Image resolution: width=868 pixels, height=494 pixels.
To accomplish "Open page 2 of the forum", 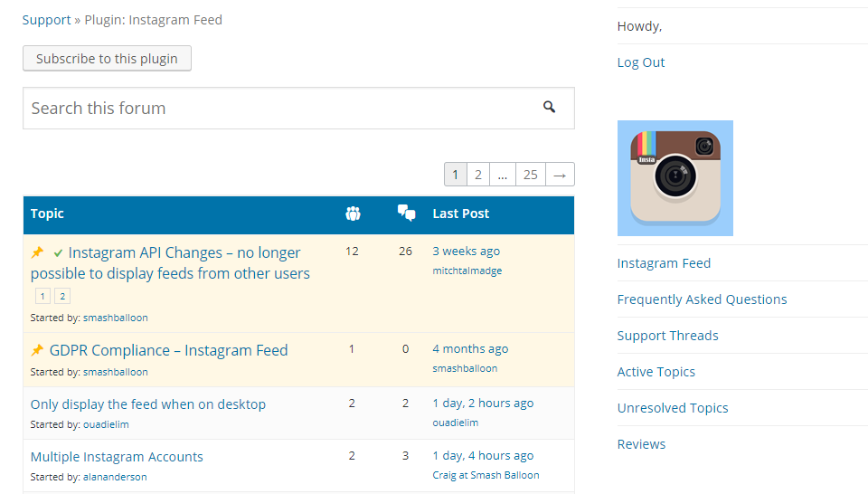I will pyautogui.click(x=477, y=175).
